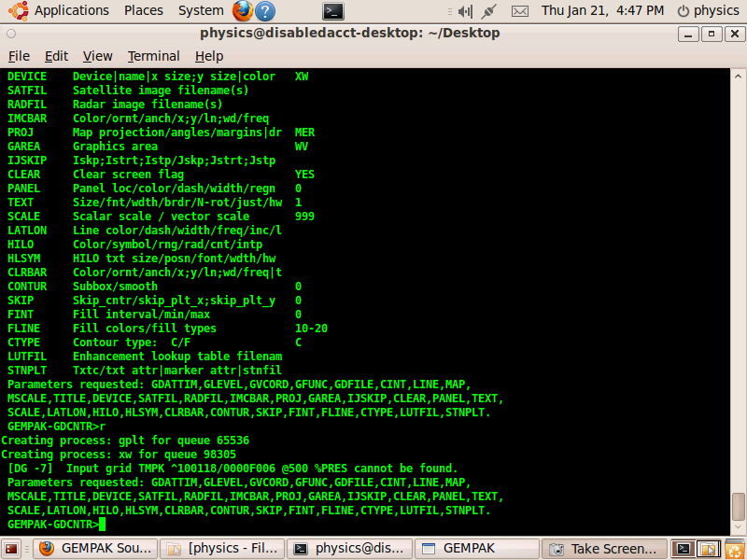Switch to Take Screenshot taskbar window
Screen dimensions: 747x560
click(604, 549)
